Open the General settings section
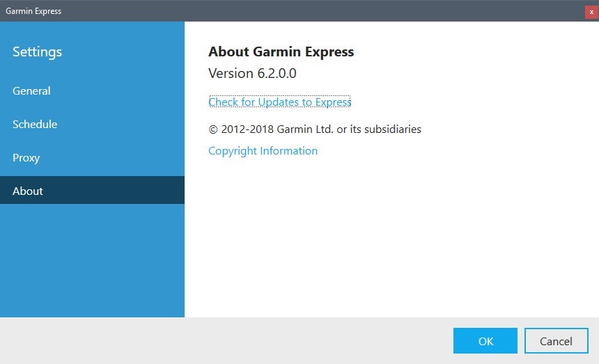This screenshot has width=599, height=364. (92, 90)
